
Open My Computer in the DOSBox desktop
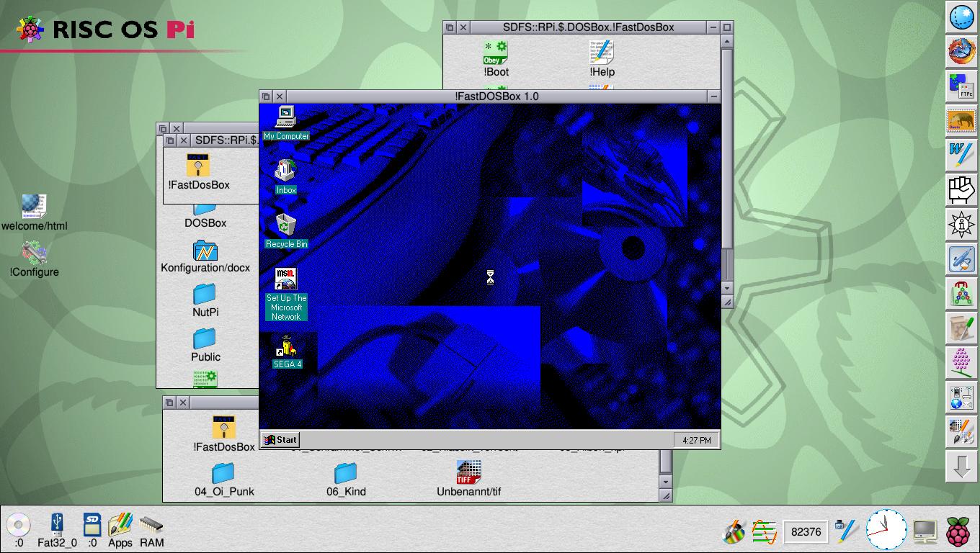[x=286, y=117]
